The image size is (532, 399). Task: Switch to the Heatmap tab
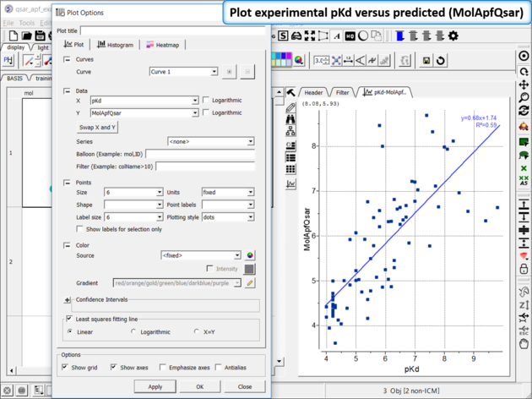[160, 44]
